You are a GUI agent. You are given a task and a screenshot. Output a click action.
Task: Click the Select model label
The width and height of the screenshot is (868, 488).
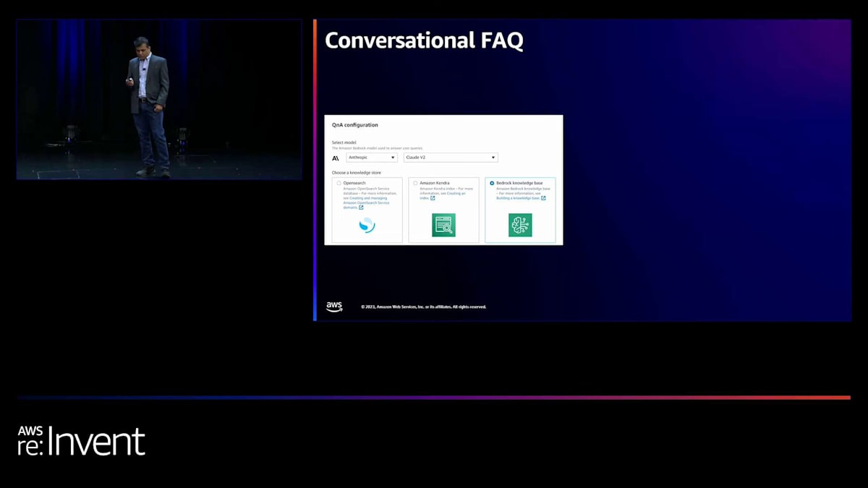(344, 142)
